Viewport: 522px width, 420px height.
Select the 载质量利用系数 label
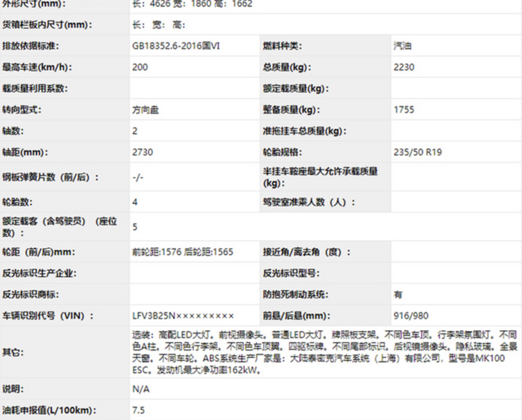click(34, 89)
